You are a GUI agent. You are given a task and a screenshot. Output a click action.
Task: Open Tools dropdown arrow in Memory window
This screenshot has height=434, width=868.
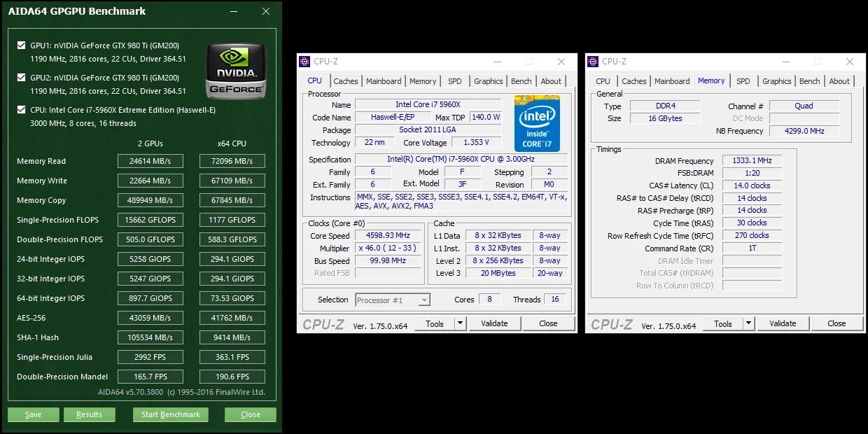748,323
